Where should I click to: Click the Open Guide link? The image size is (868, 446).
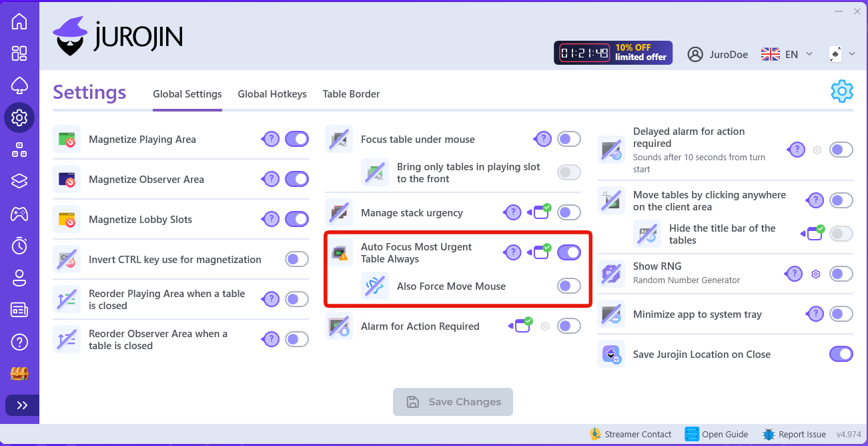[x=717, y=434]
